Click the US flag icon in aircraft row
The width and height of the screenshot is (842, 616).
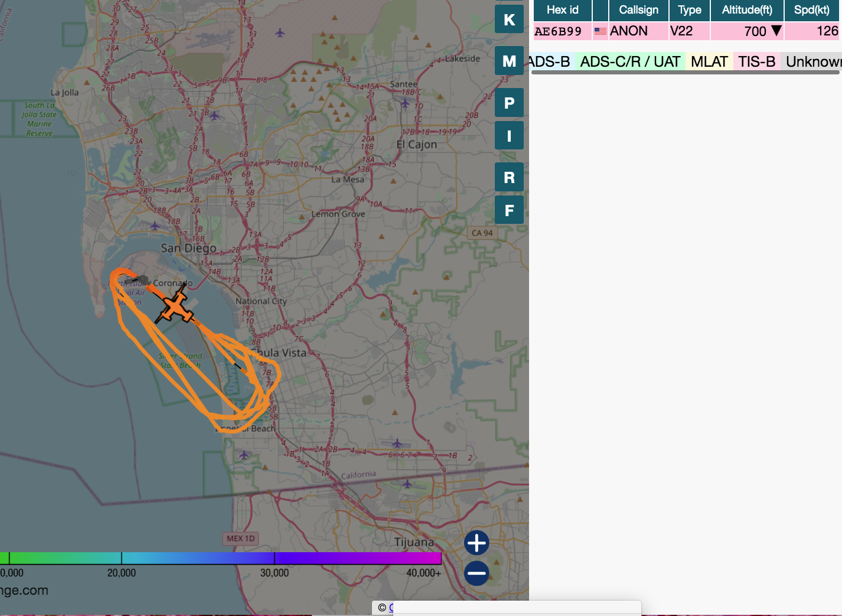click(x=601, y=31)
